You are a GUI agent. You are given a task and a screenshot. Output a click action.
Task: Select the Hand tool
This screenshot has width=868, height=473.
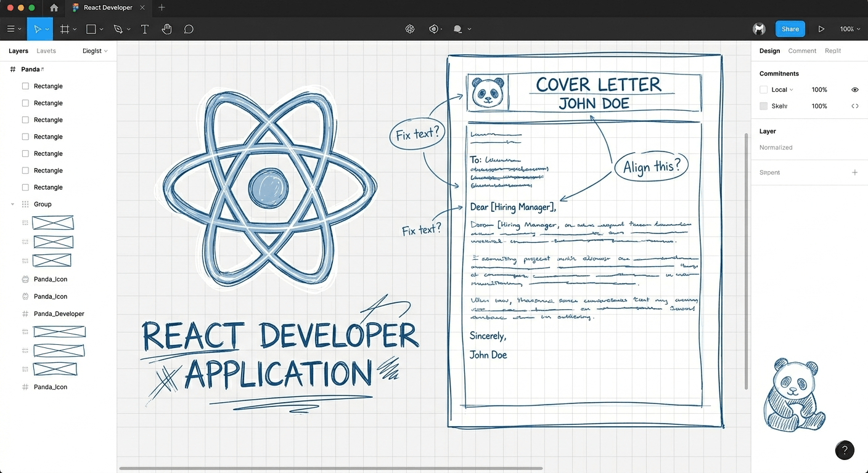coord(166,28)
